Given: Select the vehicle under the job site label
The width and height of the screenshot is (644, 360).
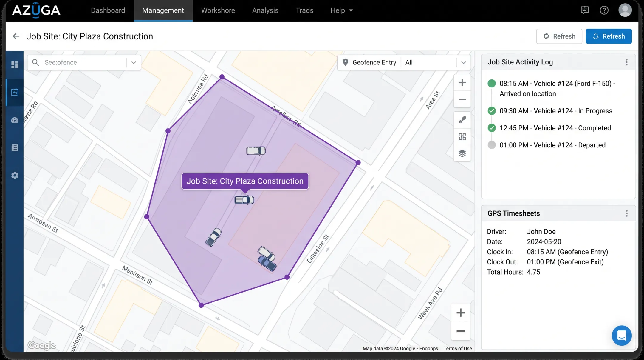Looking at the screenshot, I should point(244,200).
